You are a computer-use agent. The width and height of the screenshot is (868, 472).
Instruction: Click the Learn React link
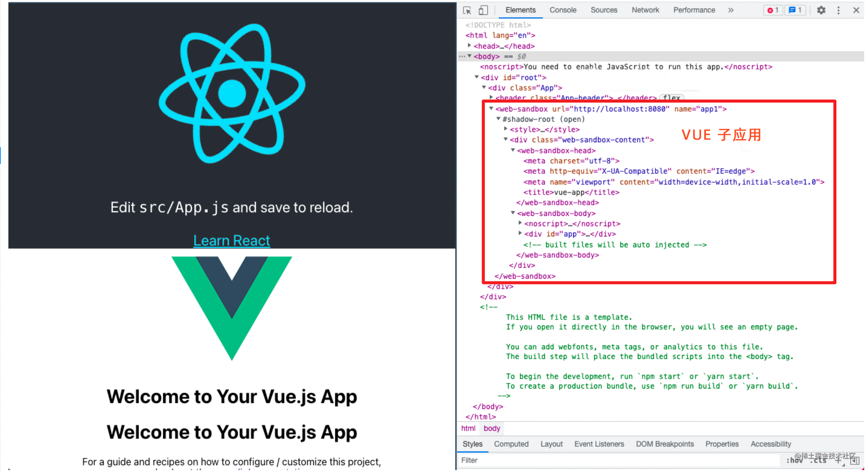[231, 240]
